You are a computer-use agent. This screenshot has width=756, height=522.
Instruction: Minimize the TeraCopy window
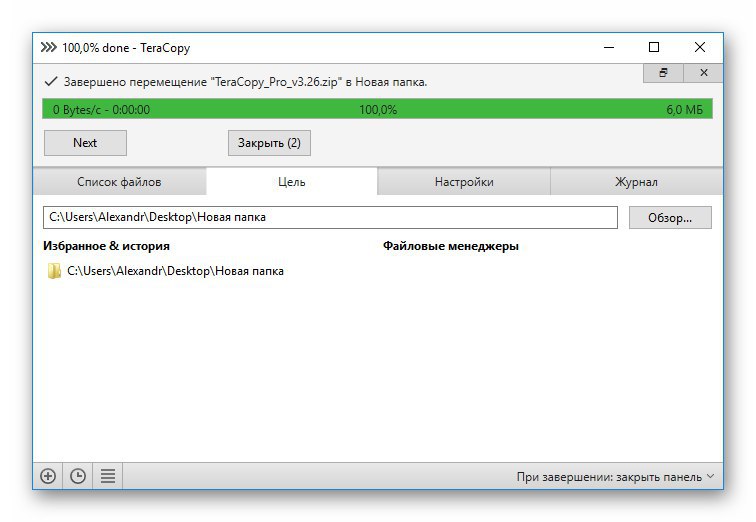coord(609,47)
